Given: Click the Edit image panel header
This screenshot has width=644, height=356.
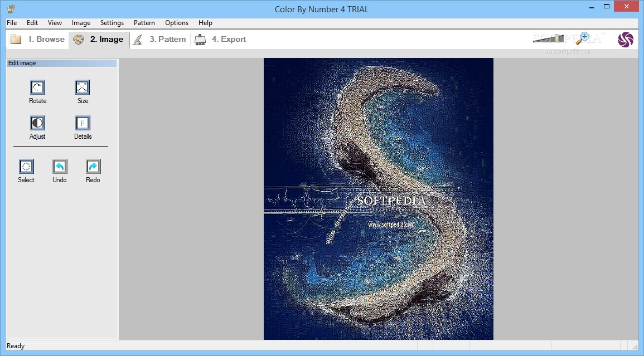Looking at the screenshot, I should (x=61, y=63).
